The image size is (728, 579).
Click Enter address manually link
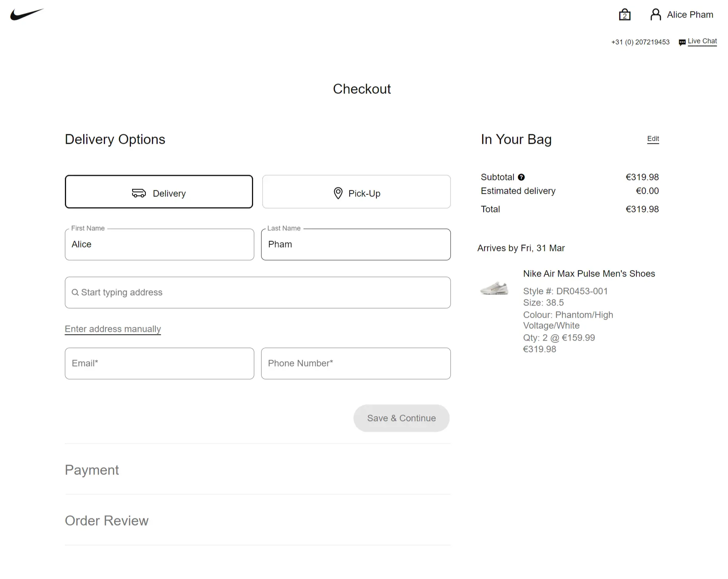pos(113,329)
